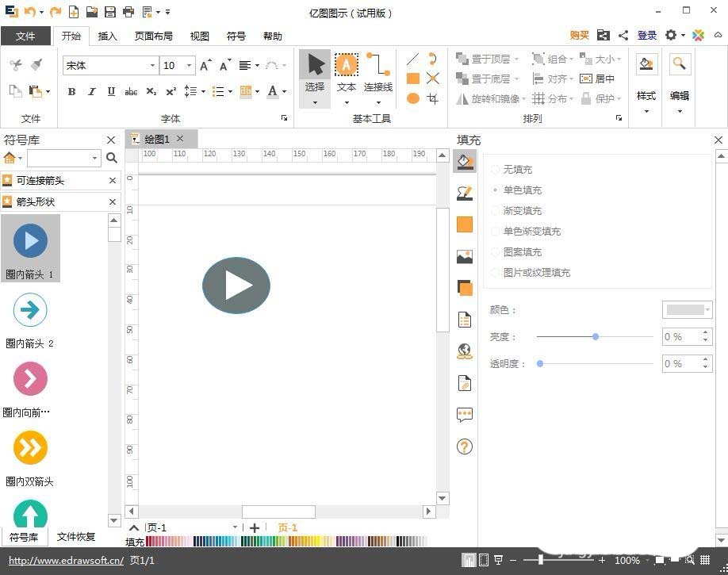Select 图案填充 radio option
The image size is (728, 575).
[496, 252]
